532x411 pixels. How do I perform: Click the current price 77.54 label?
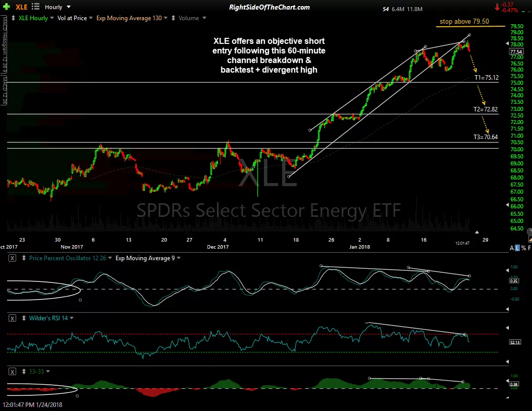click(516, 51)
